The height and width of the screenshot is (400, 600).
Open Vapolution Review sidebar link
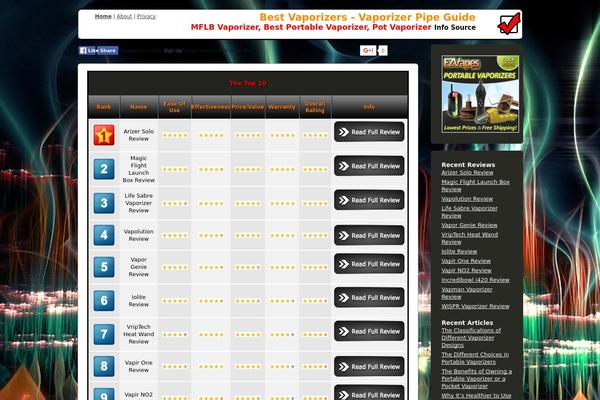click(x=467, y=199)
